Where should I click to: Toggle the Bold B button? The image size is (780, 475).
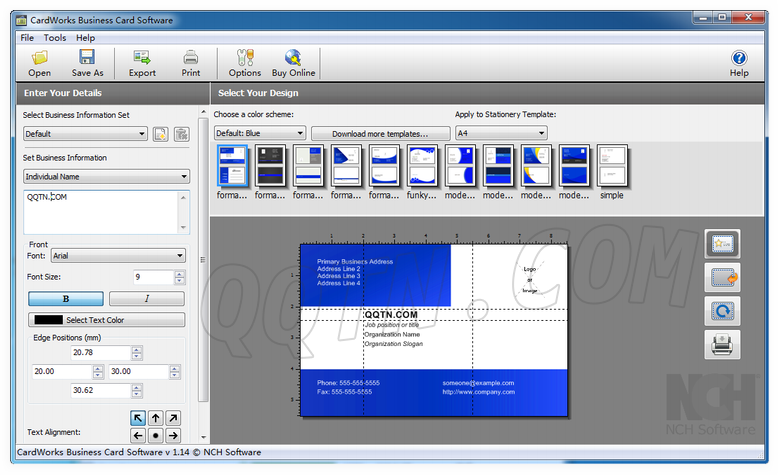(x=65, y=299)
